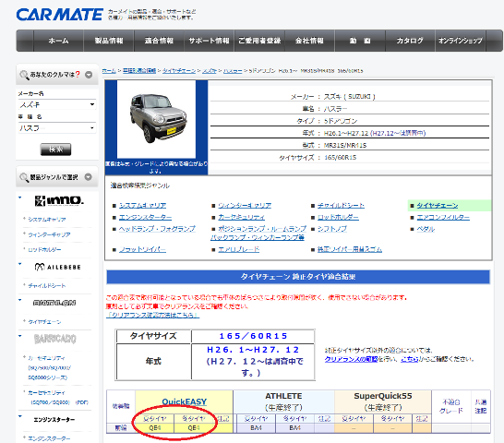
Task: Open ロッドホルダー in the genre link list
Action: (338, 217)
